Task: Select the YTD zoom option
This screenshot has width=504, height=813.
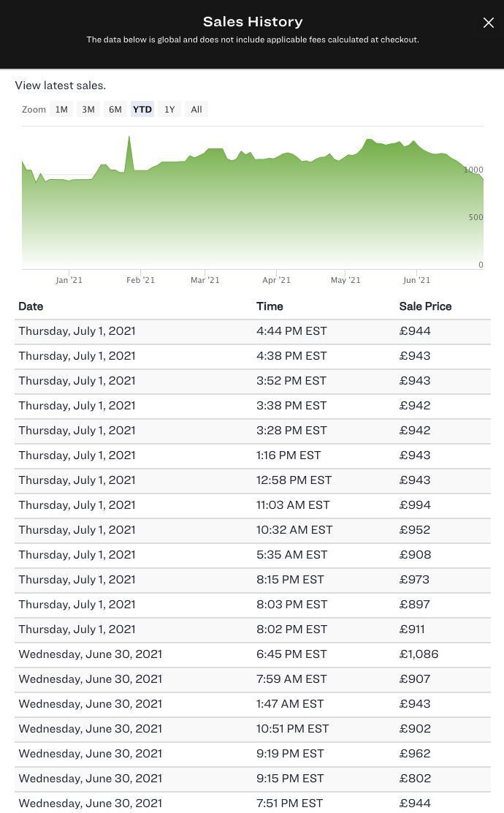Action: [x=142, y=110]
